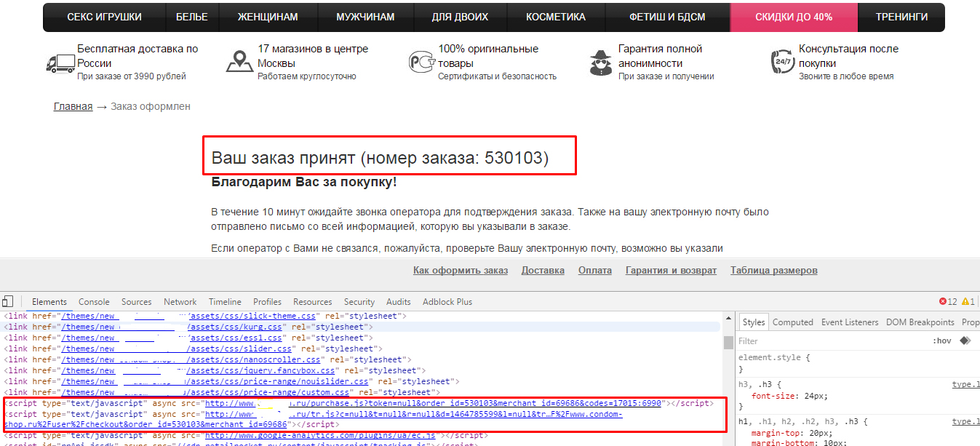The height and width of the screenshot is (446, 980).
Task: Click the Elements panel vertical scrollbar thumb
Action: point(728,343)
